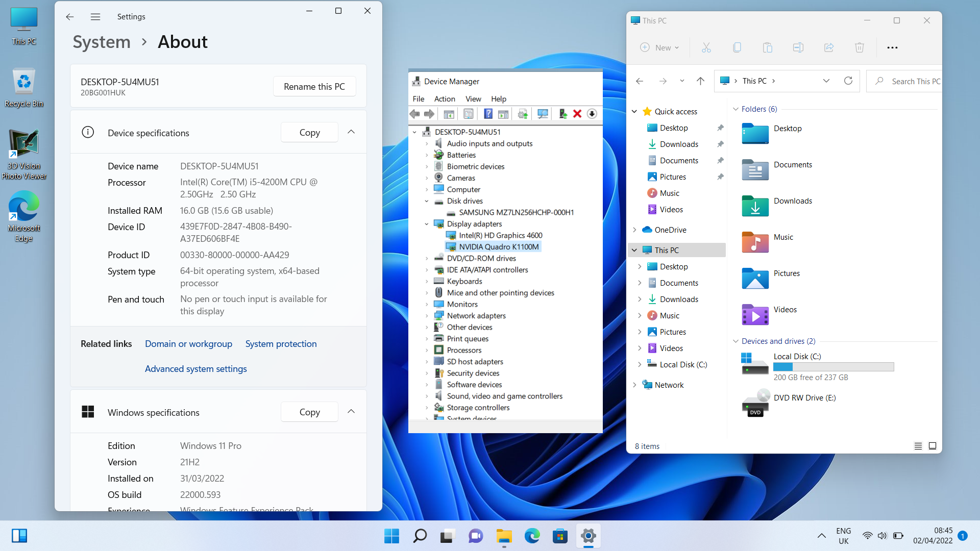The height and width of the screenshot is (551, 980).
Task: Toggle the action pane icon in Device Manager
Action: pos(503,114)
